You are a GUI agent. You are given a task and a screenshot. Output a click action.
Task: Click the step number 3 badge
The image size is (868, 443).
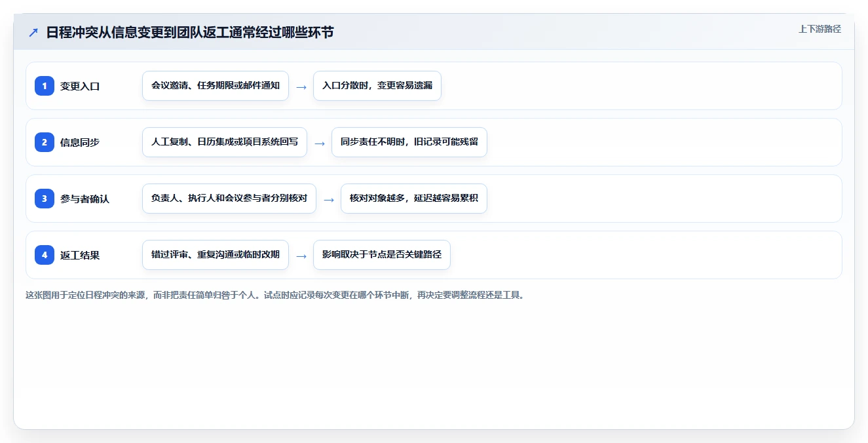click(45, 199)
